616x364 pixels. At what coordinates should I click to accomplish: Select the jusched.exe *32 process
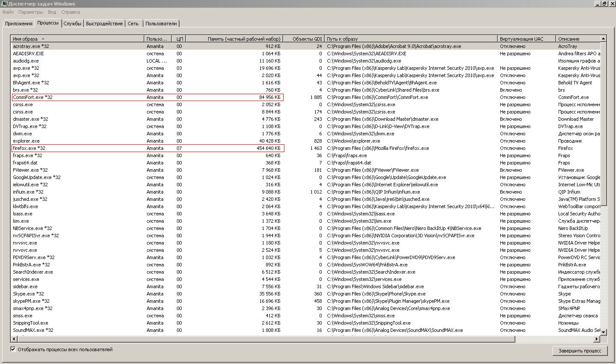coord(306,199)
